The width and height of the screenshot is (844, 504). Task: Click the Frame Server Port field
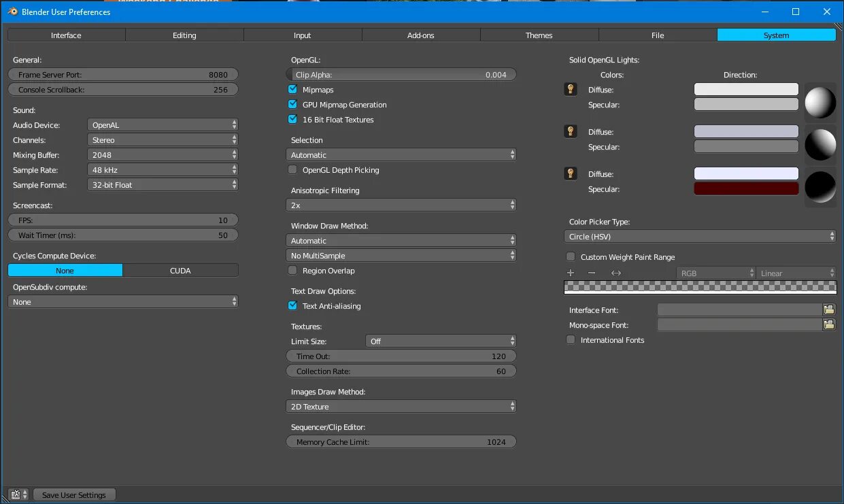tap(123, 74)
